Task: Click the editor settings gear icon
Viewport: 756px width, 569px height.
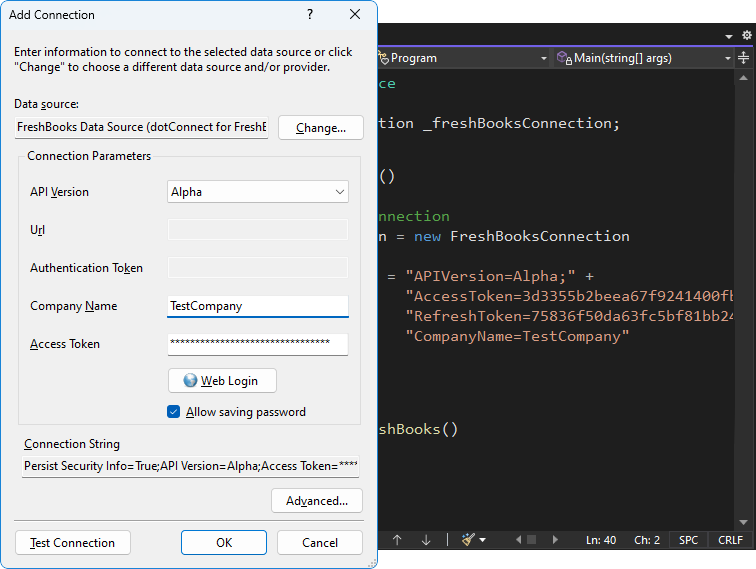Action: coord(746,35)
